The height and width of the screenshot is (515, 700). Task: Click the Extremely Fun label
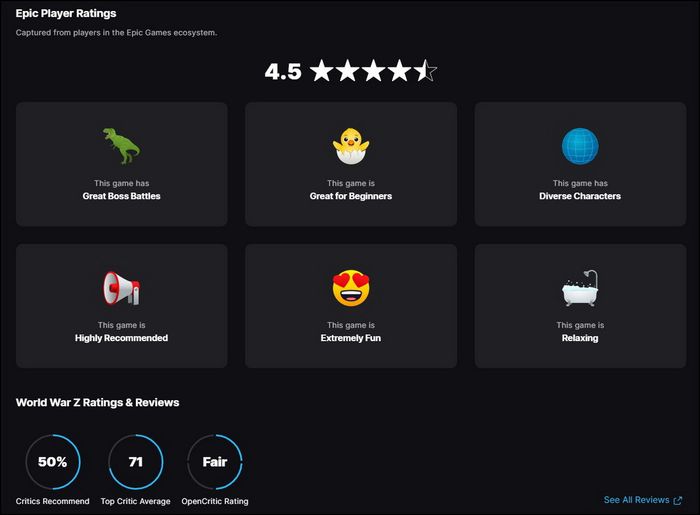[x=351, y=338]
